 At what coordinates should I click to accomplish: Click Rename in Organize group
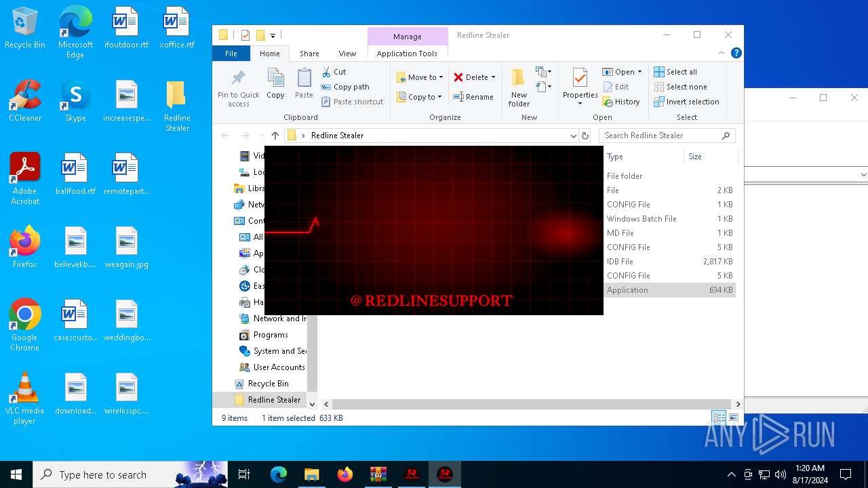tap(473, 97)
